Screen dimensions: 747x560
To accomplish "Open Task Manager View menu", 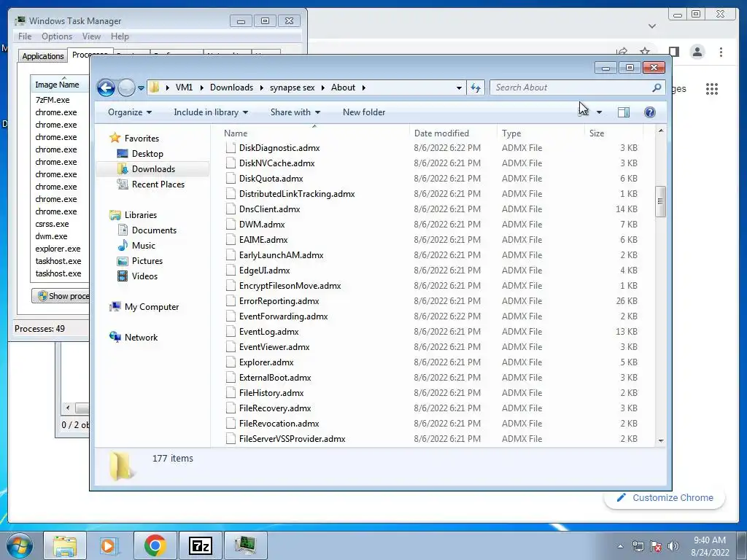I will click(x=91, y=36).
